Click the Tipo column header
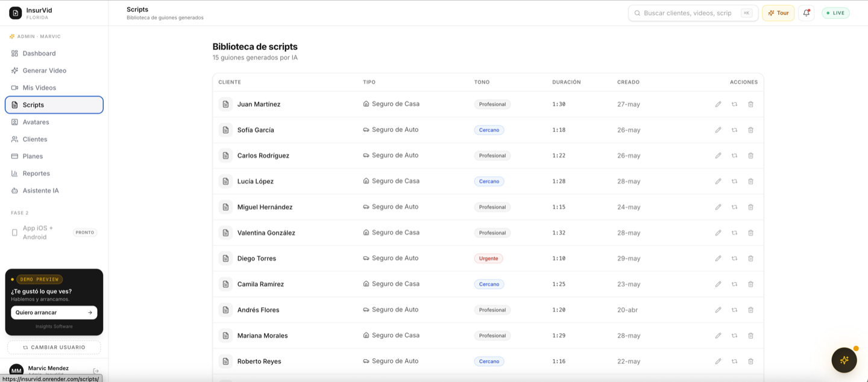The image size is (868, 382). tap(369, 82)
